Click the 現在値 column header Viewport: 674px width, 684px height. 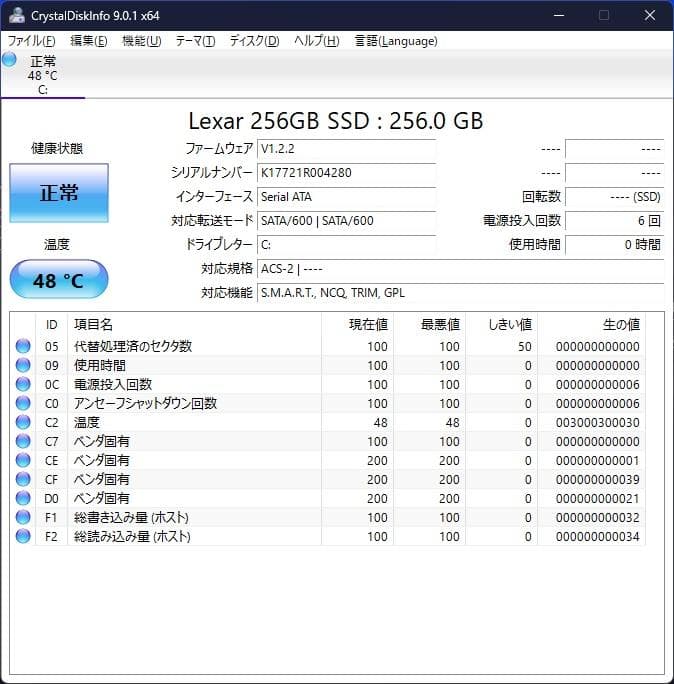pos(358,325)
